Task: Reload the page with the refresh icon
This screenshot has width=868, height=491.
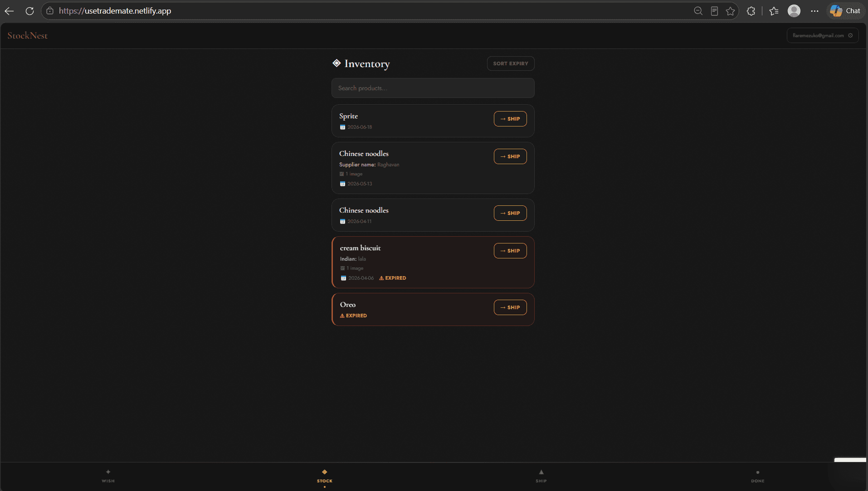Action: [29, 11]
